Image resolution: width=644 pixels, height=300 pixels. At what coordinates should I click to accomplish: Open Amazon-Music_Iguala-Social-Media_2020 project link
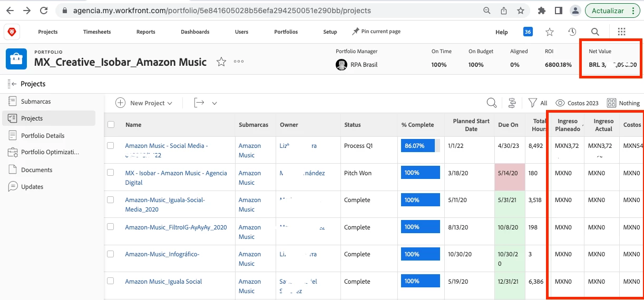(x=165, y=205)
